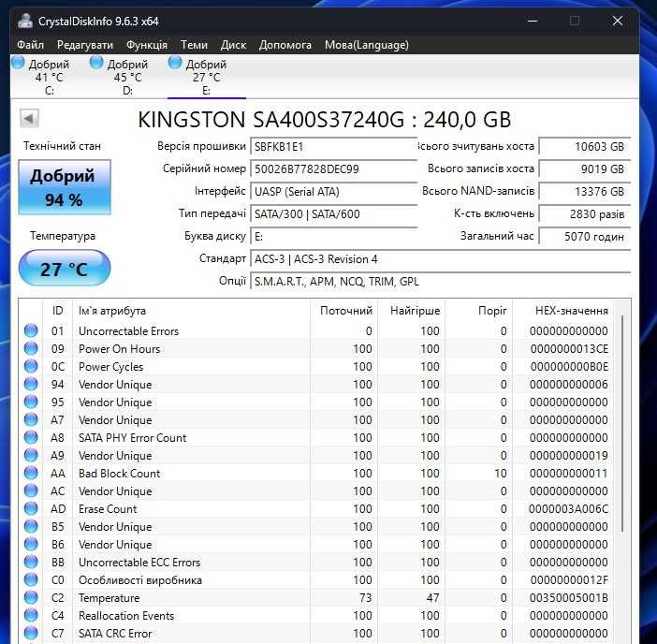The width and height of the screenshot is (657, 644).
Task: Click the attribute list vertical scrollbar
Action: pos(622,423)
